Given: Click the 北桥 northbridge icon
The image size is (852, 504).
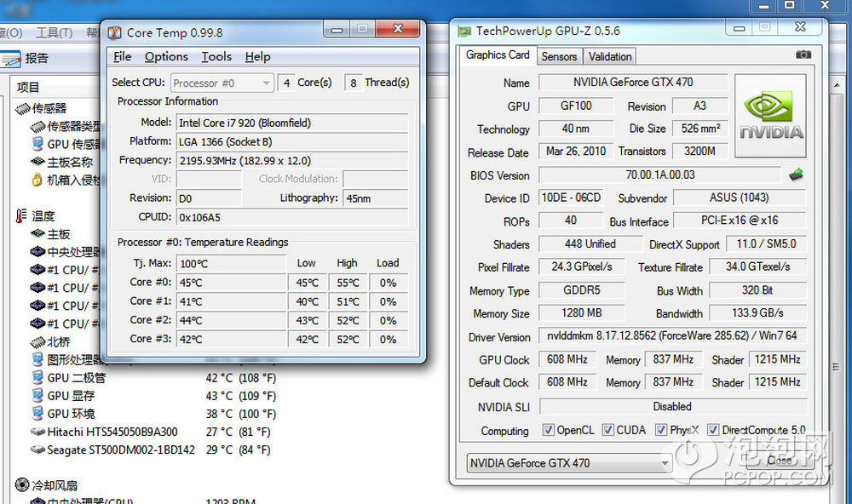Looking at the screenshot, I should (x=37, y=342).
